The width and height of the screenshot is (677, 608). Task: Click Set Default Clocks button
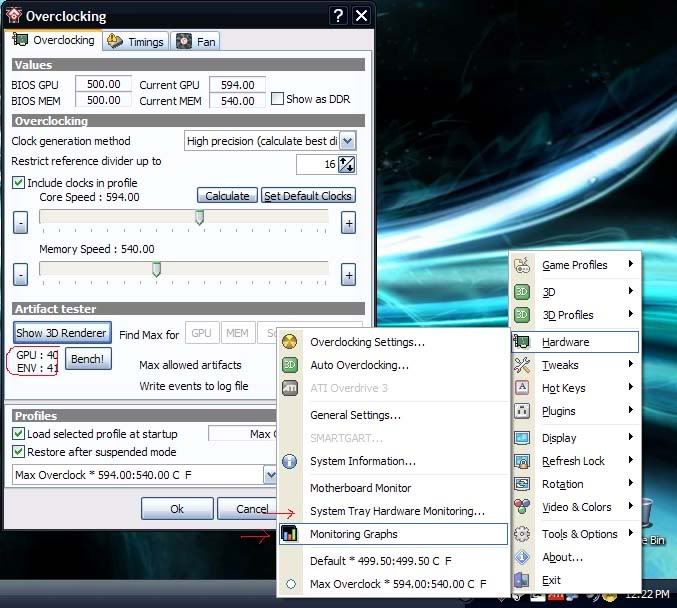tap(308, 196)
